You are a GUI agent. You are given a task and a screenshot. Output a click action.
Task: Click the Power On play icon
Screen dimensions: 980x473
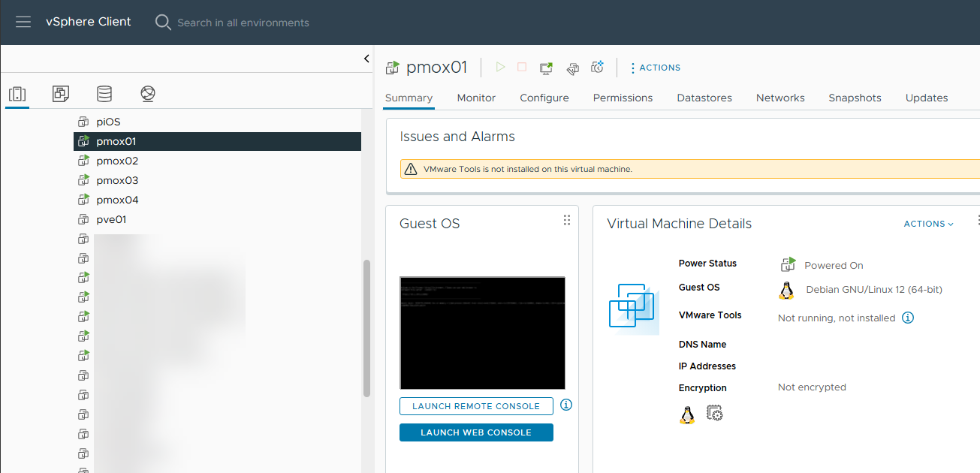501,68
